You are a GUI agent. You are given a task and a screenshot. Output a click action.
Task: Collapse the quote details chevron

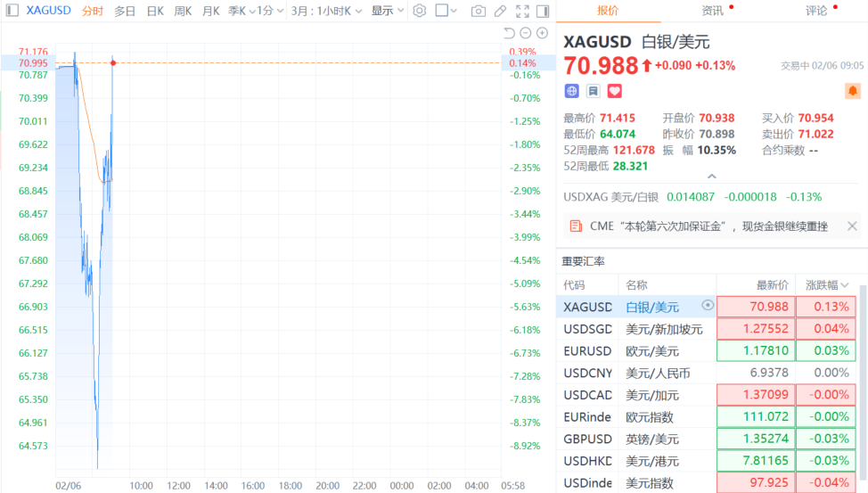[x=709, y=176]
